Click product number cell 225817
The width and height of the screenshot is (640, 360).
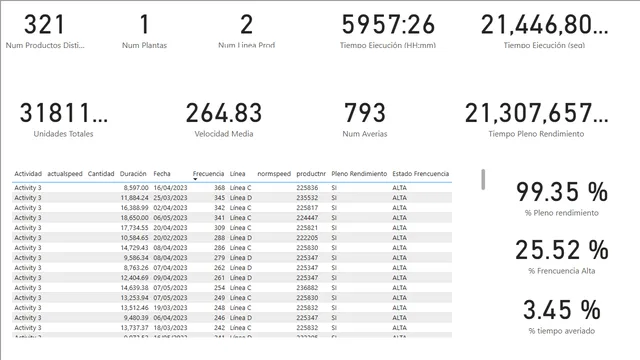(307, 208)
